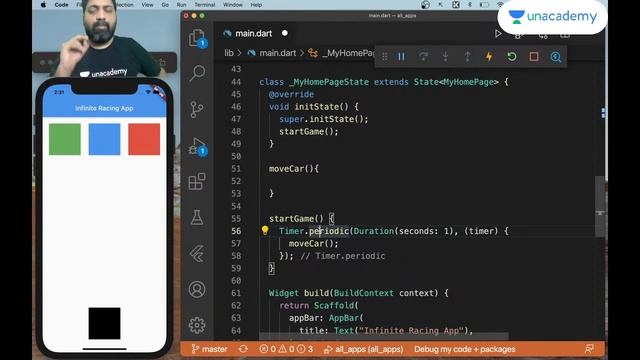Open the Help menu
This screenshot has width=640, height=360.
256,5
